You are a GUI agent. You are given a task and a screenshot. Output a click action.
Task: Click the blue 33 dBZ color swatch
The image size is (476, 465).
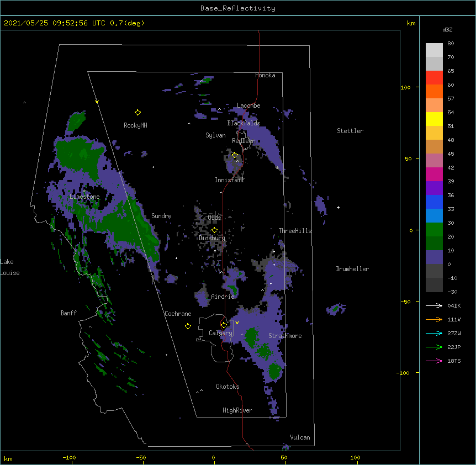coord(434,202)
